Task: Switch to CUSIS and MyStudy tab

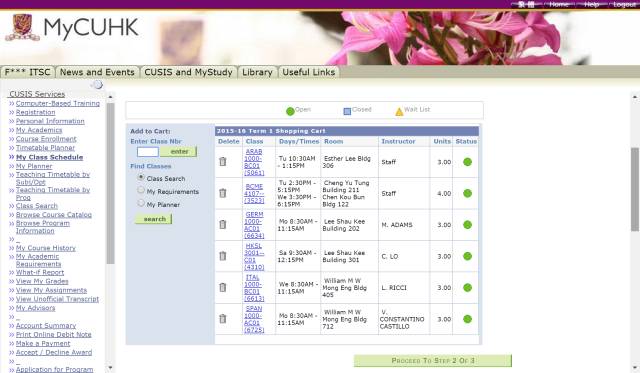Action: point(188,72)
